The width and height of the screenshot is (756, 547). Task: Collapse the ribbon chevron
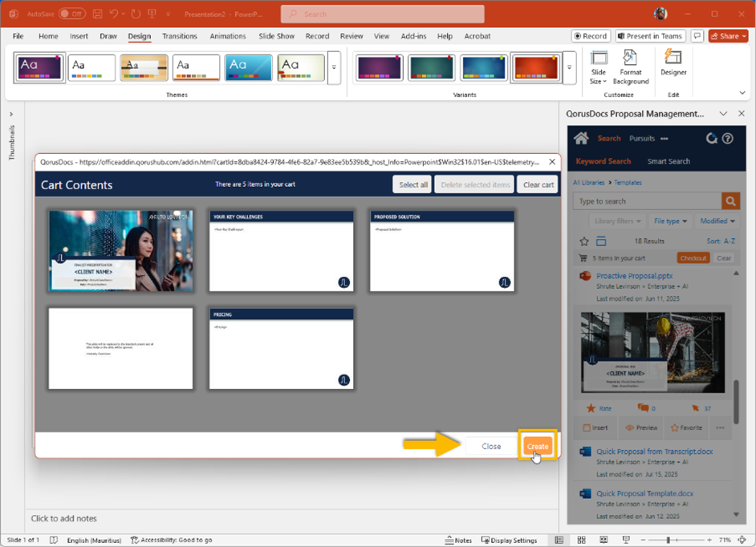coord(742,92)
